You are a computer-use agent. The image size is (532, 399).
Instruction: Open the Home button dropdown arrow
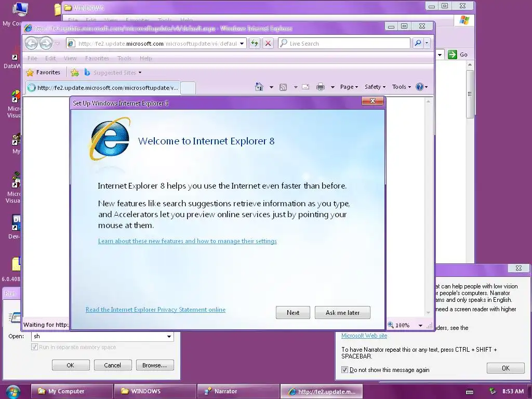point(271,87)
